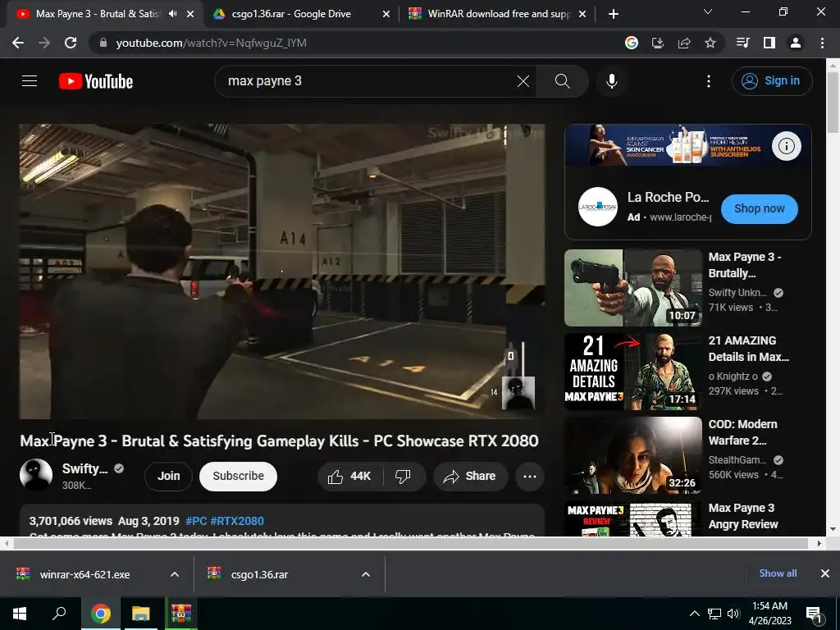Open downloaded csgo1.36.rar file
Screen dimensions: 840x630
coord(260,574)
